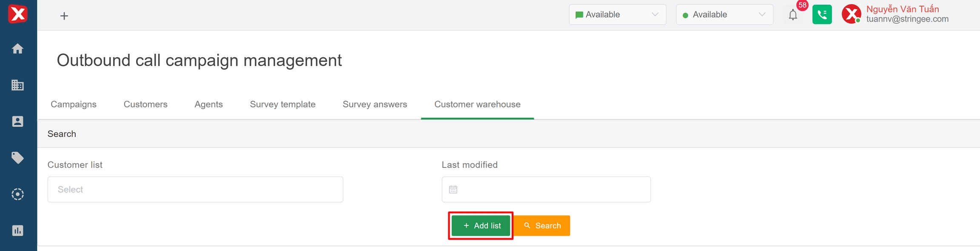
Task: Open the notification bell
Action: (x=793, y=15)
